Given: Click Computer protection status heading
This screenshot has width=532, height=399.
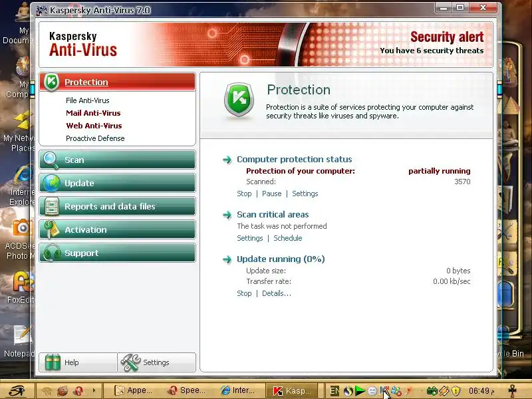Looking at the screenshot, I should point(294,160).
